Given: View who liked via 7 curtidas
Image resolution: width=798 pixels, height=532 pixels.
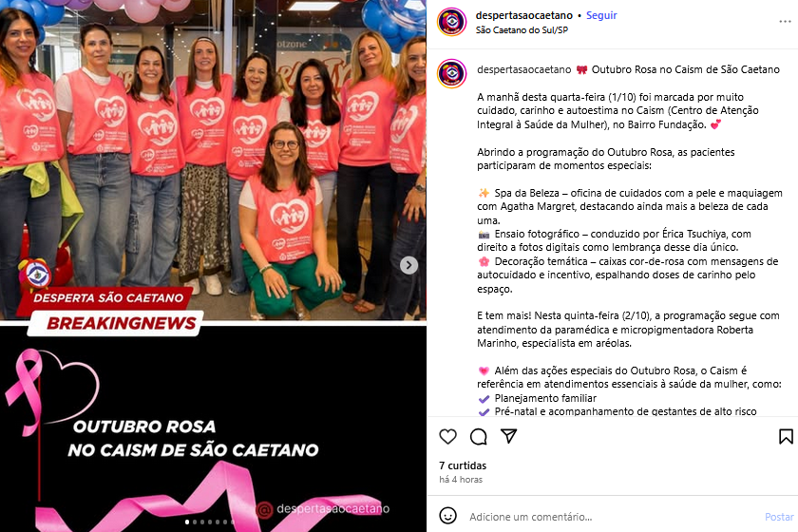Looking at the screenshot, I should tap(463, 465).
